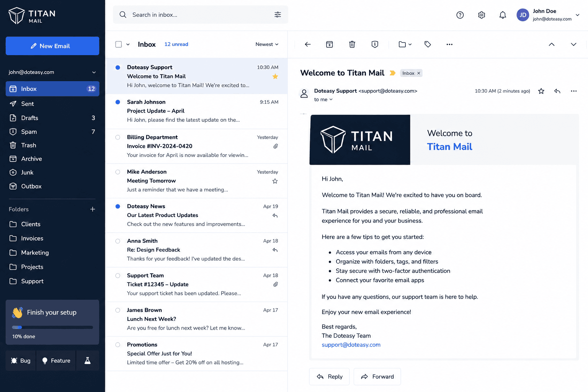588x392 pixels.
Task: Click replied arrow on Re: Design Feedback
Action: click(275, 250)
